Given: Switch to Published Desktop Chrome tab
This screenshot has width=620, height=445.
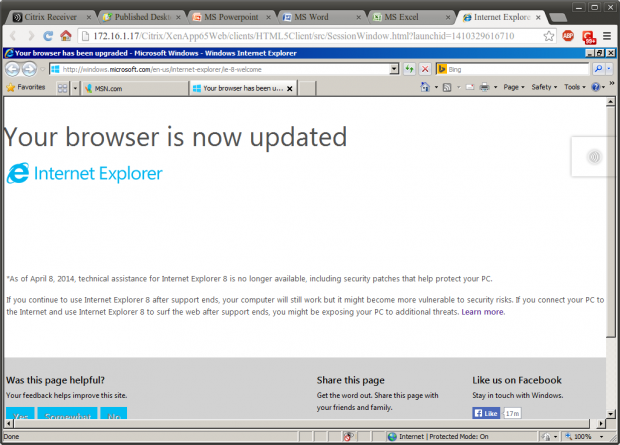Looking at the screenshot, I should (x=142, y=17).
